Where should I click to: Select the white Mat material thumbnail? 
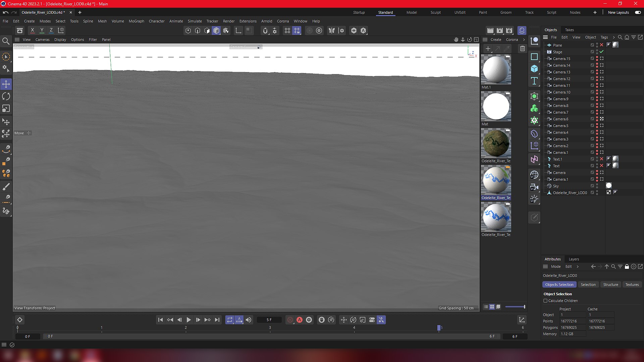(496, 106)
